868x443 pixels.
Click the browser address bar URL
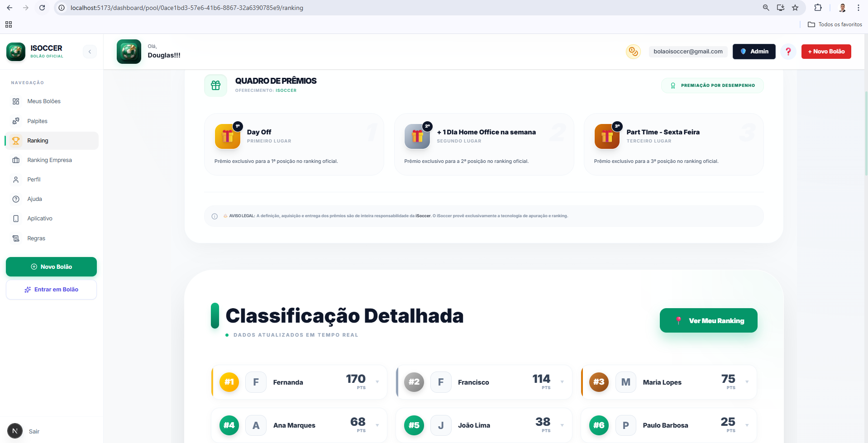coord(187,8)
